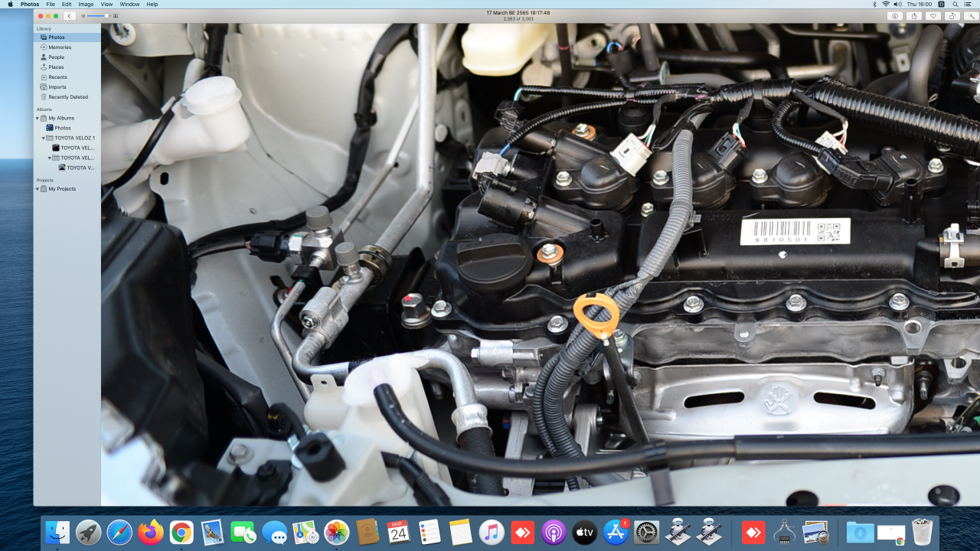This screenshot has height=551, width=980.
Task: Open the View menu
Action: pyautogui.click(x=107, y=5)
